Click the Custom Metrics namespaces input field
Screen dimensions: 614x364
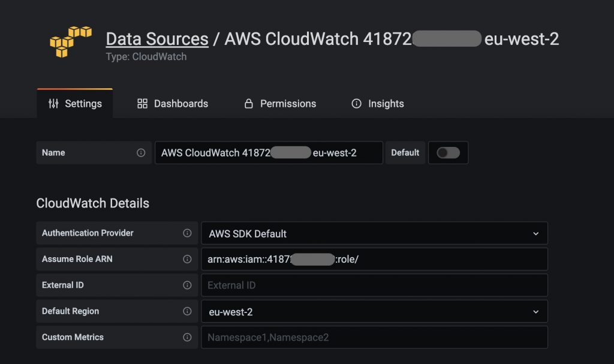[x=374, y=337]
